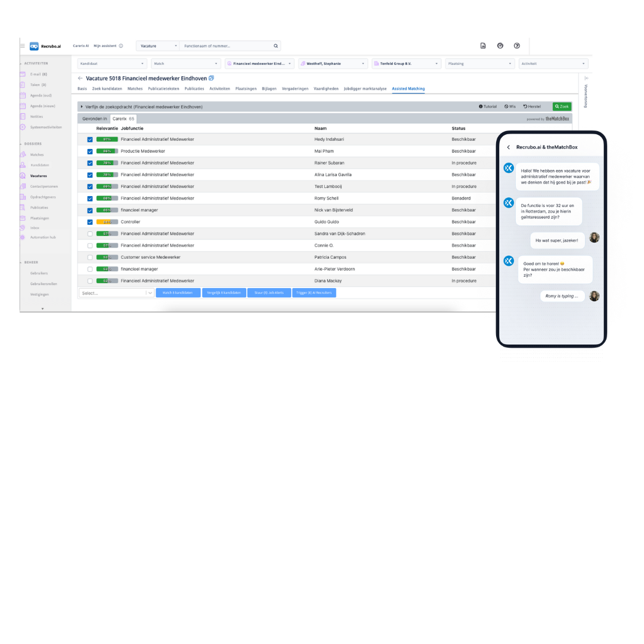Open the Kandidaat filter dropdown
The height and width of the screenshot is (644, 644).
tap(112, 64)
